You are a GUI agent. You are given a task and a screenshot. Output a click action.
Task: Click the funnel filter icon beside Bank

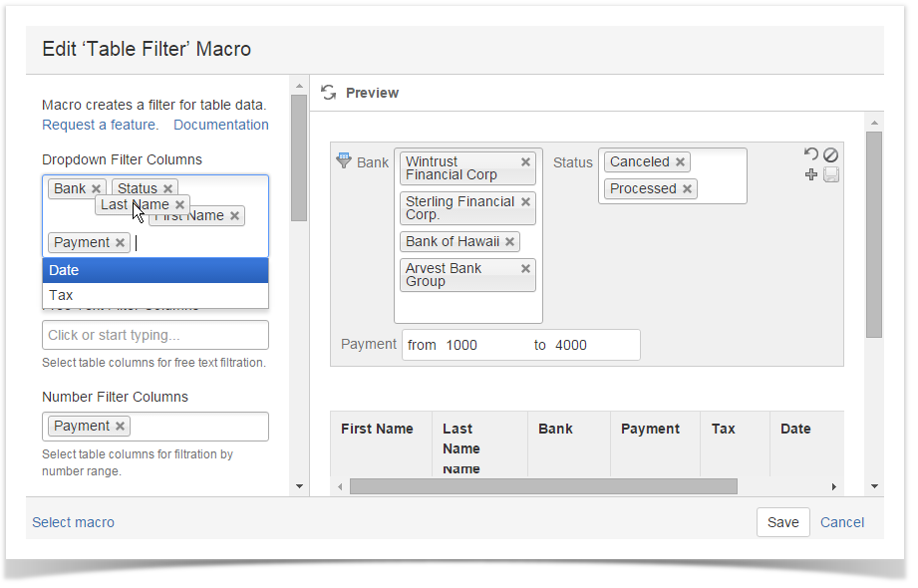point(344,160)
